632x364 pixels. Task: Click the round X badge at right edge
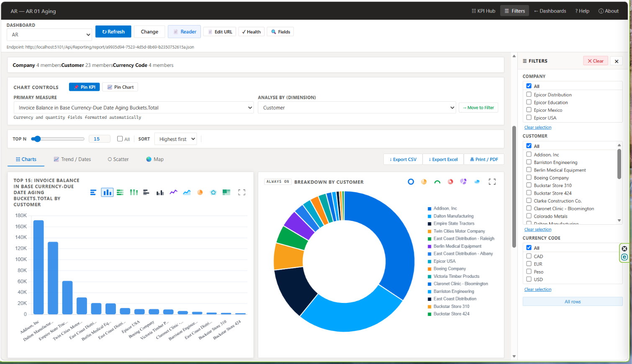point(624,249)
